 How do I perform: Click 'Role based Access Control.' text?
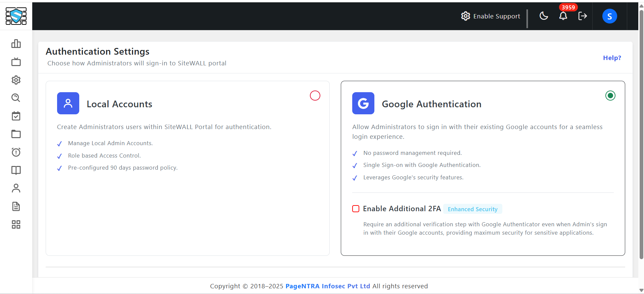tap(104, 156)
